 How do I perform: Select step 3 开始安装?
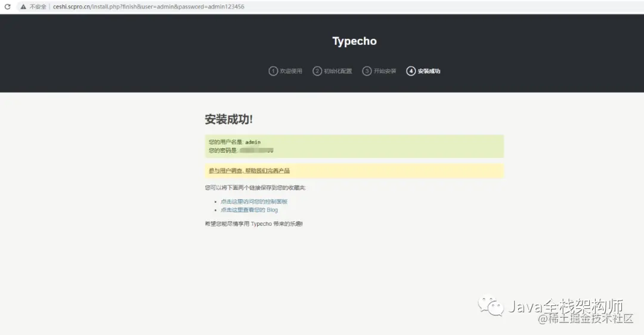(379, 71)
